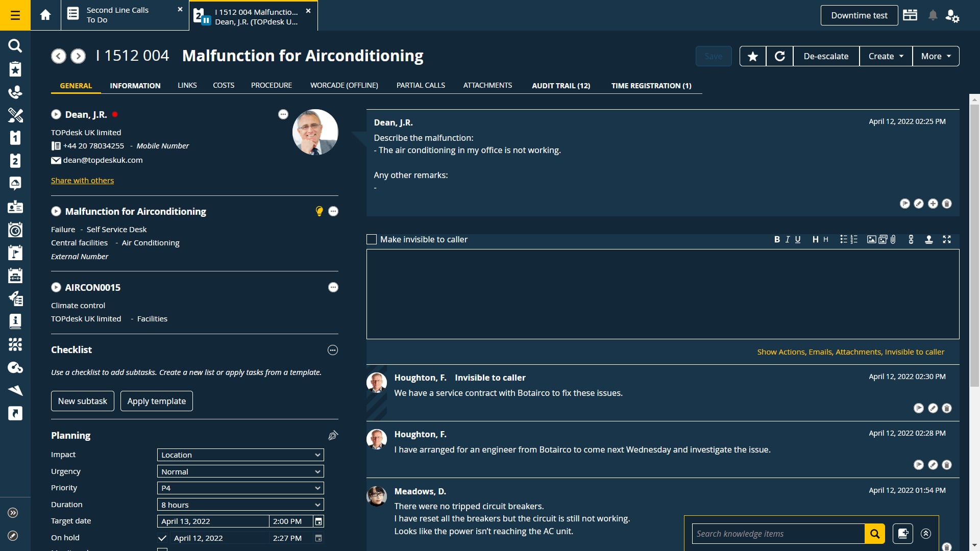The height and width of the screenshot is (551, 980).
Task: Open the notifications bell
Action: [x=933, y=15]
